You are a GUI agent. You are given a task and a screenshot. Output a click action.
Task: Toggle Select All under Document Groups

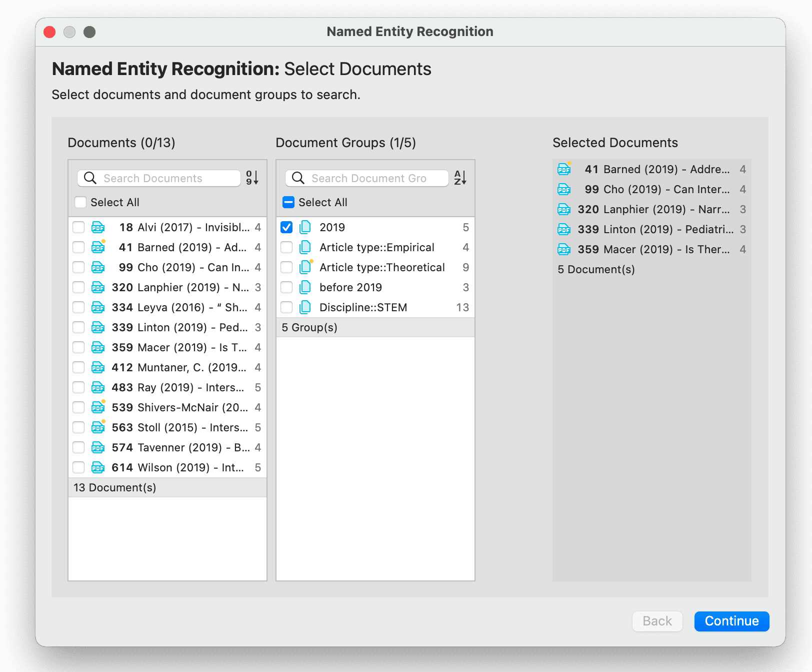(288, 202)
